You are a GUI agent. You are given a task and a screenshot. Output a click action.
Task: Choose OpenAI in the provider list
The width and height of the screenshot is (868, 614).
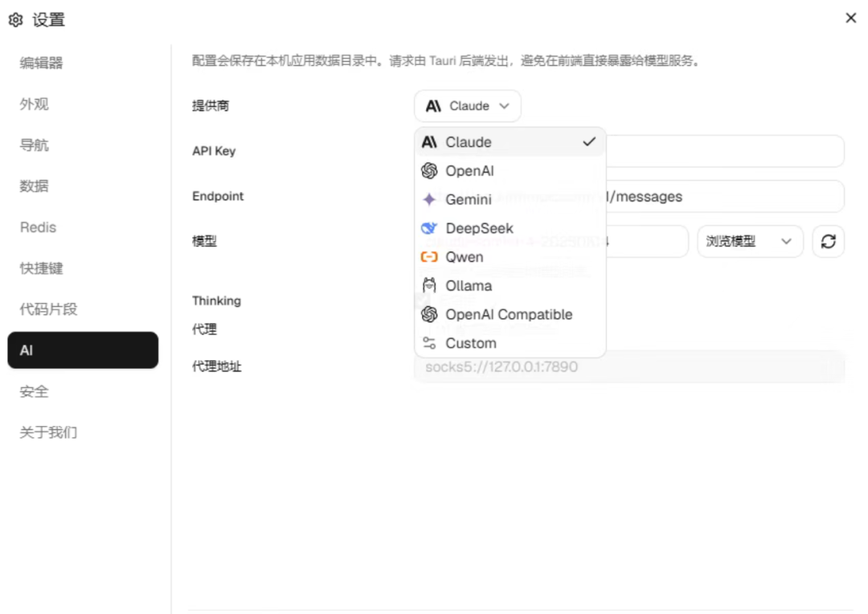pos(510,170)
